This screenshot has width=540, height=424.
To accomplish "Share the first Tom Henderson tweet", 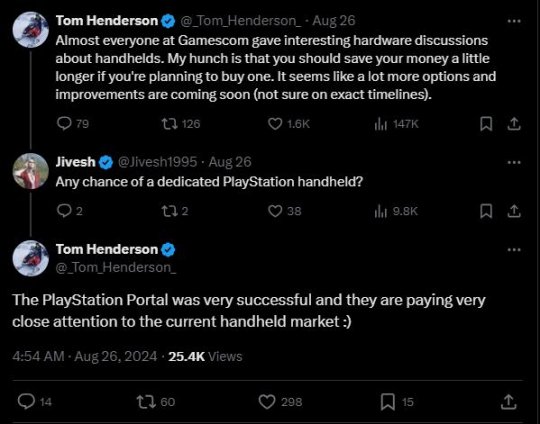I will (514, 124).
